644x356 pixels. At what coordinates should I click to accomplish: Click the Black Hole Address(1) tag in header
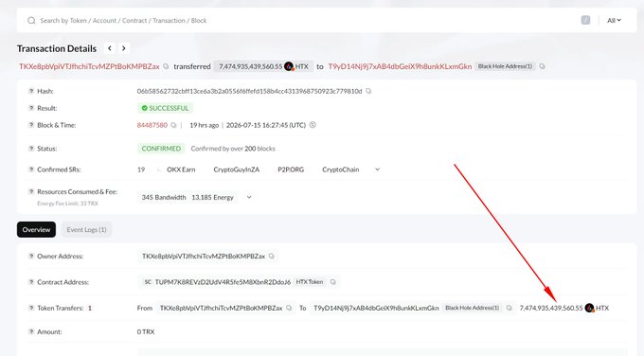click(x=505, y=66)
